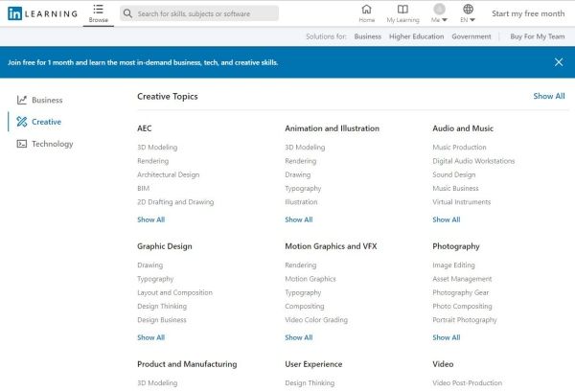This screenshot has height=392, width=575.
Task: Open Higher Education solutions tab
Action: pos(415,36)
